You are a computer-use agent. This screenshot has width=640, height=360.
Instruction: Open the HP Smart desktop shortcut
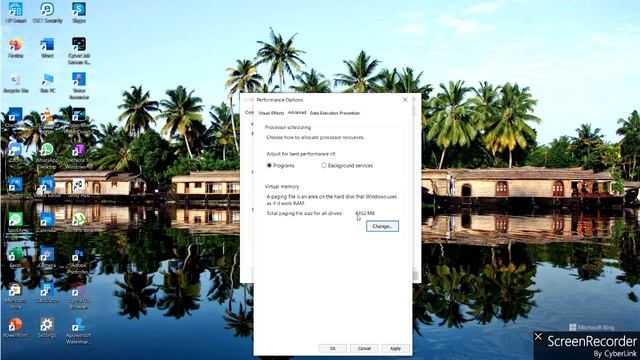[x=16, y=12]
